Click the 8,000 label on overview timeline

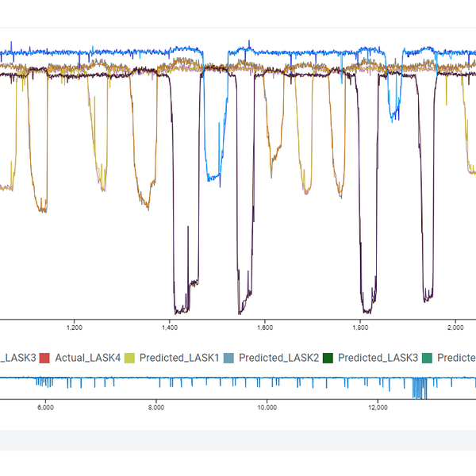tap(156, 408)
